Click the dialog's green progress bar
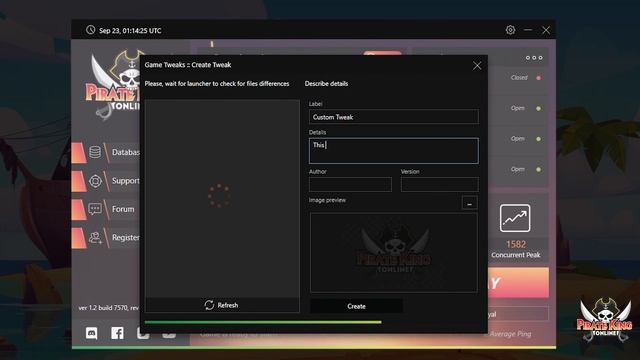The height and width of the screenshot is (360, 640). [x=263, y=322]
